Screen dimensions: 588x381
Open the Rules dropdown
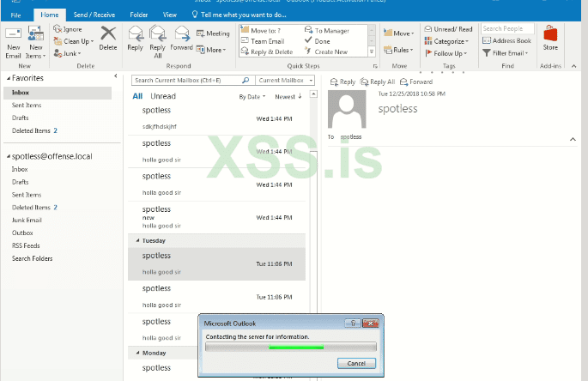[x=398, y=50]
